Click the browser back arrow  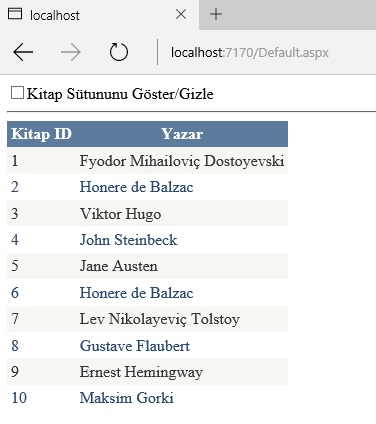pos(23,52)
